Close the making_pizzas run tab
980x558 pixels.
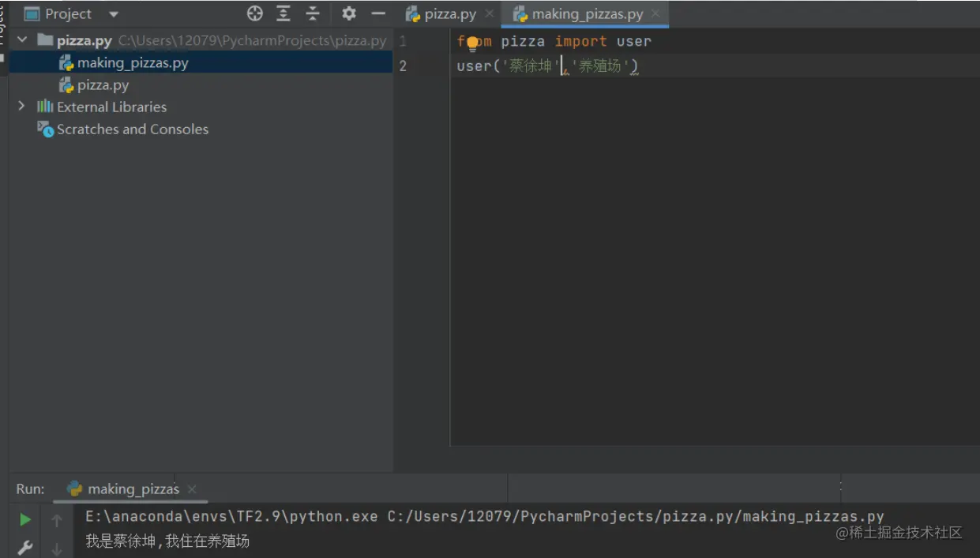pos(192,489)
